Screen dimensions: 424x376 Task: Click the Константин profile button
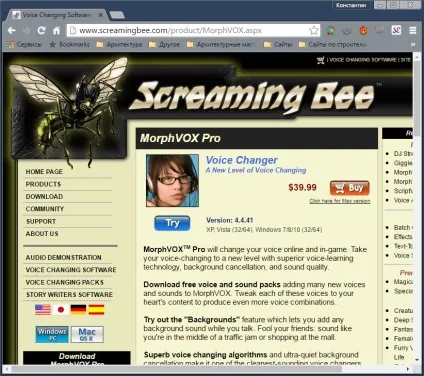pyautogui.click(x=351, y=5)
